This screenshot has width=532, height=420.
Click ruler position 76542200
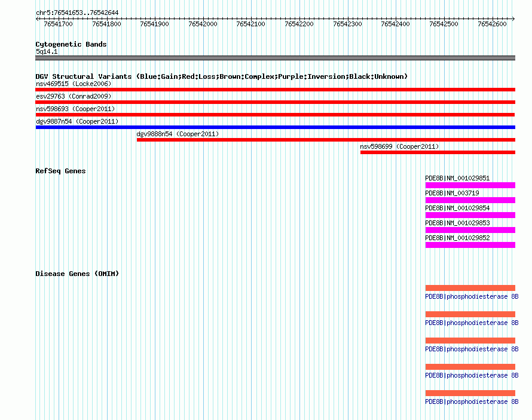299,24
